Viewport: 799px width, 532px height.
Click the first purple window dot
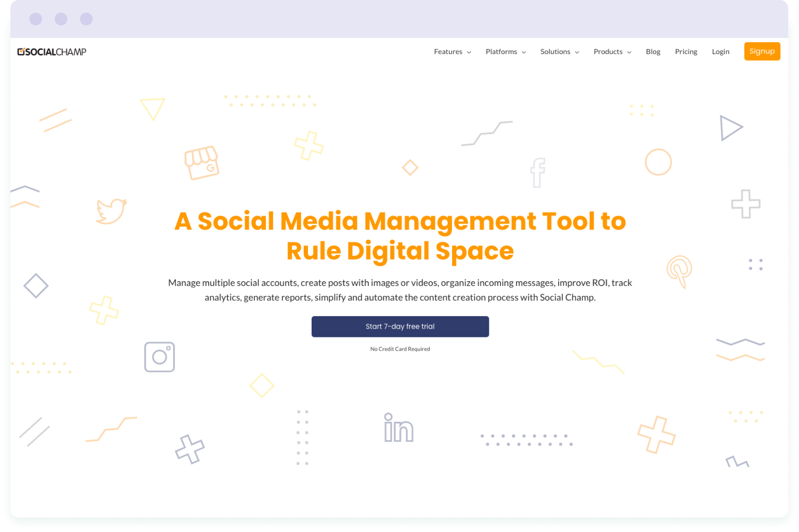pos(36,19)
